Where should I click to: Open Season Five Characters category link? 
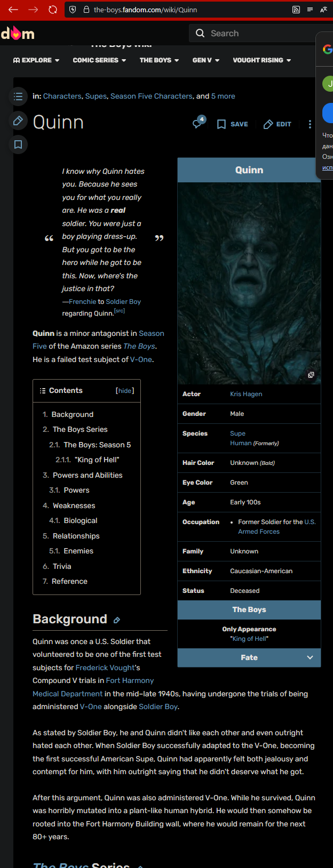pyautogui.click(x=152, y=96)
